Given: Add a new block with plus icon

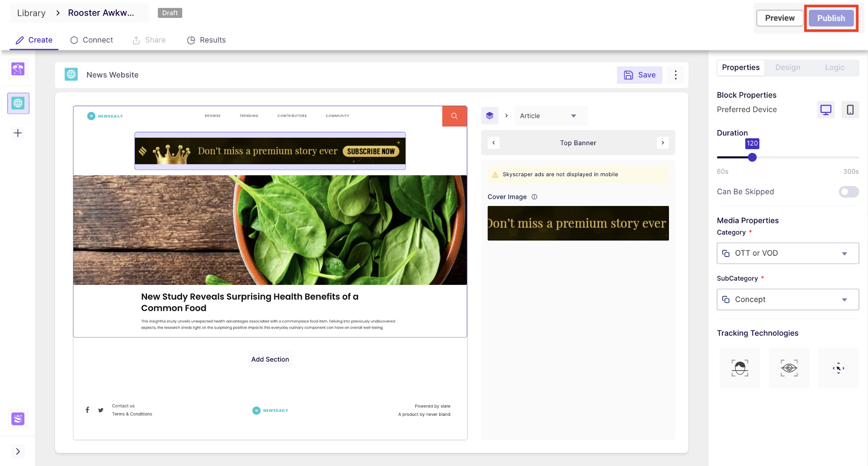Looking at the screenshot, I should tap(18, 133).
